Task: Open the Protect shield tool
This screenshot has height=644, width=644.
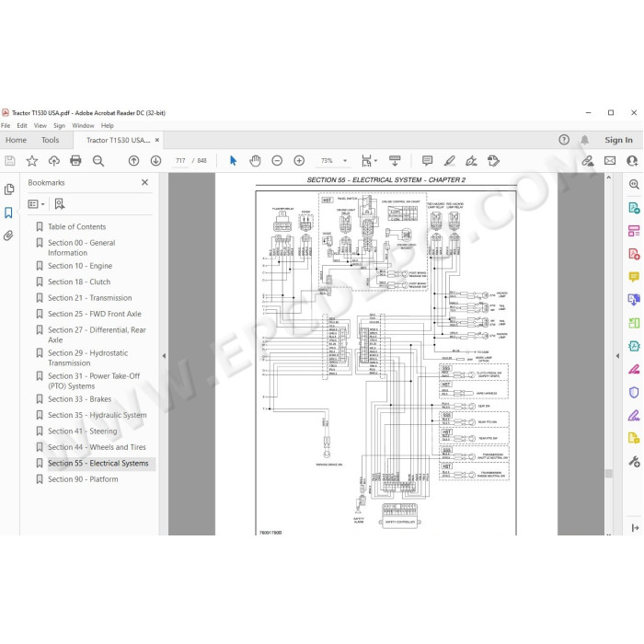Action: point(634,393)
